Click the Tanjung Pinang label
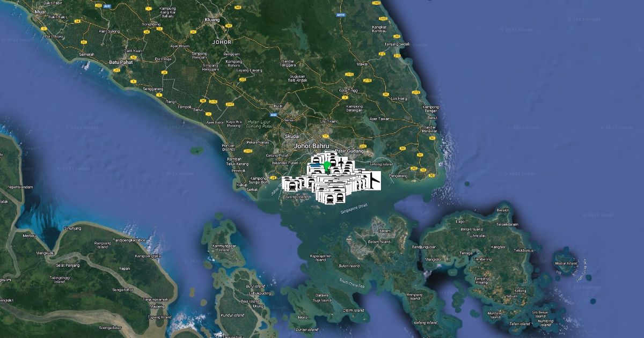This screenshot has width=644, height=338. coord(481,280)
